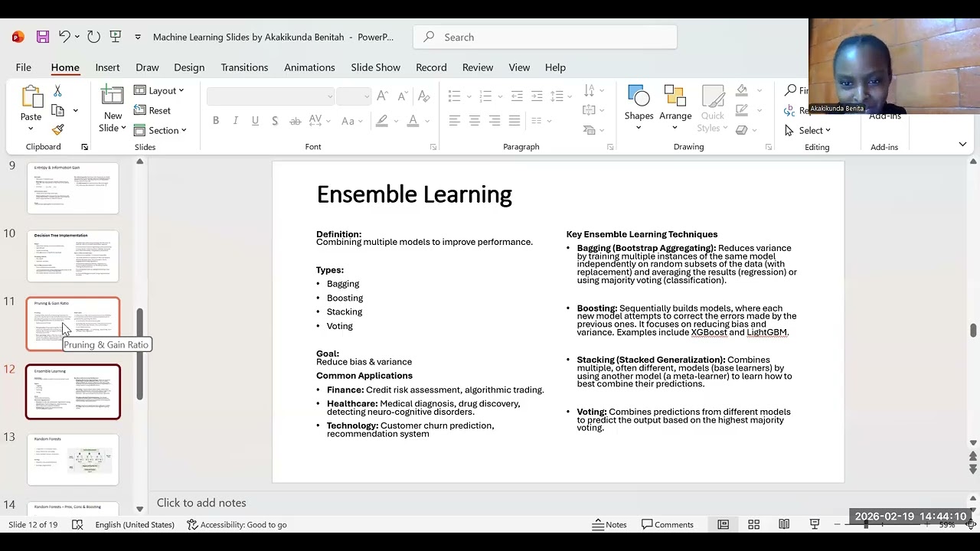This screenshot has width=980, height=551.
Task: Open the Shape Fill color dropdown
Action: pyautogui.click(x=759, y=90)
